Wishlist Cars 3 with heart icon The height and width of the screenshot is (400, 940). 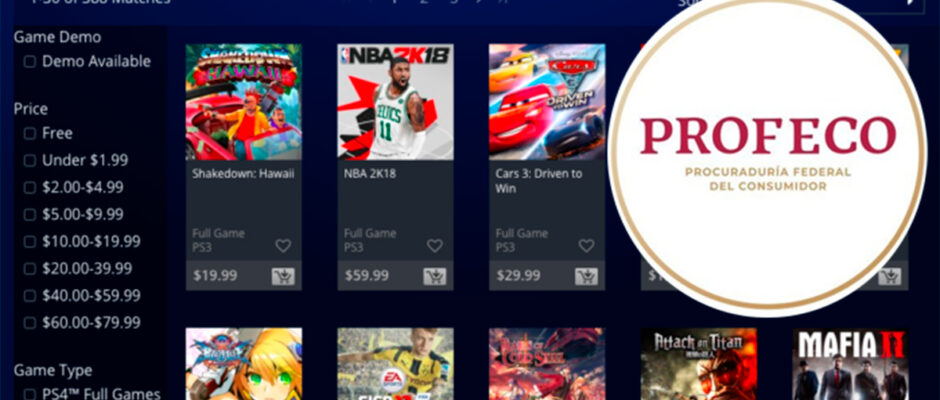click(586, 245)
